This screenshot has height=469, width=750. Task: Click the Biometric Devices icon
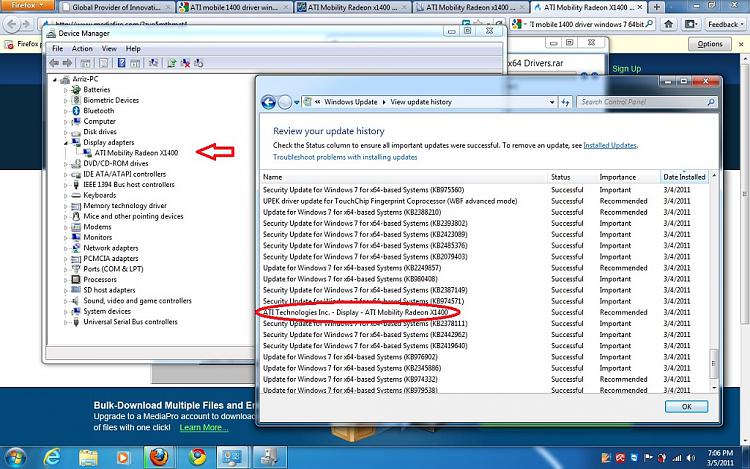click(x=76, y=100)
